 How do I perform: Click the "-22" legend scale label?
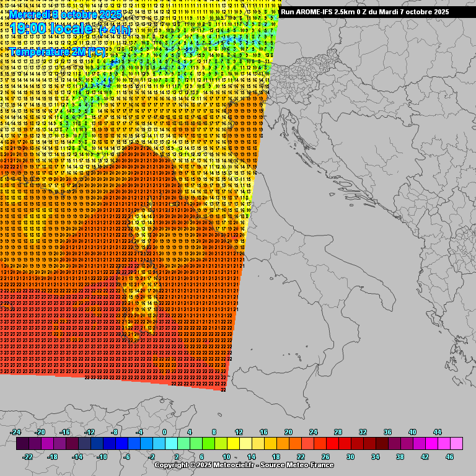point(28,457)
